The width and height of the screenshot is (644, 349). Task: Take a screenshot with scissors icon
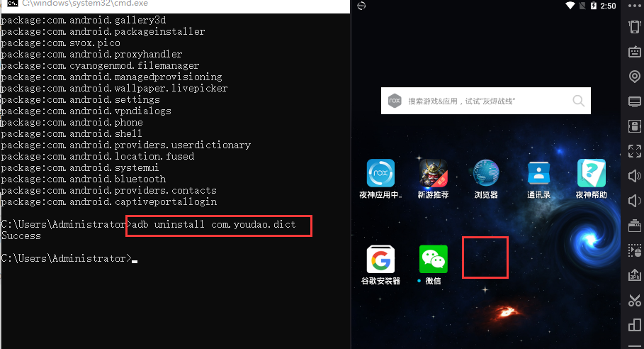[635, 300]
